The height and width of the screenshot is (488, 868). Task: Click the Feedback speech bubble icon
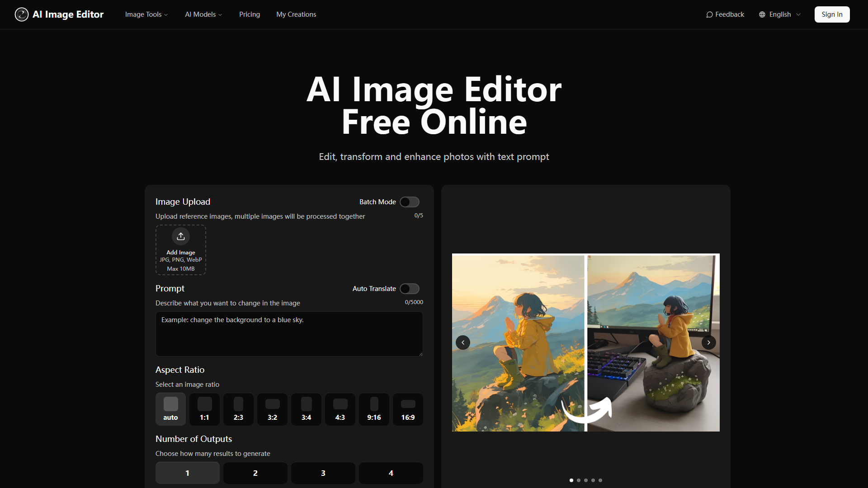tap(710, 14)
